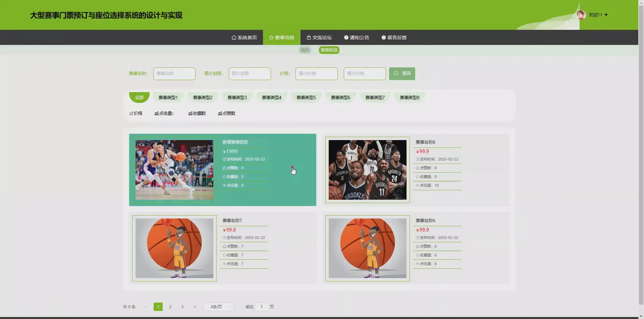
Task: Click the 赛事信息 breadcrumb
Action: [x=329, y=50]
